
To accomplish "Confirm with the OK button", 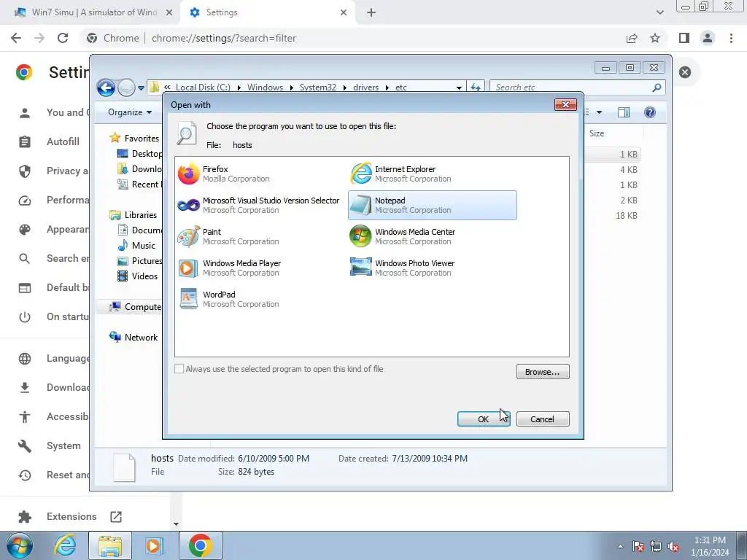I will tap(484, 419).
